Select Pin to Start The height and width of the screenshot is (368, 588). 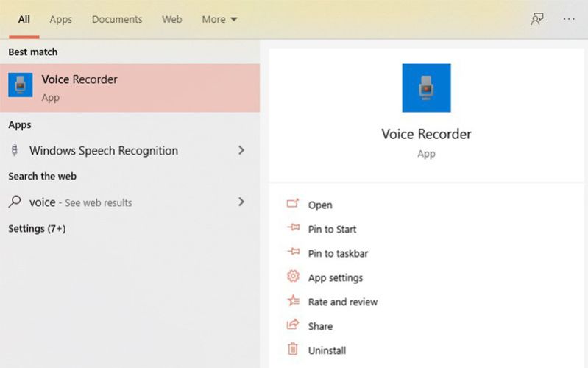[x=332, y=229]
